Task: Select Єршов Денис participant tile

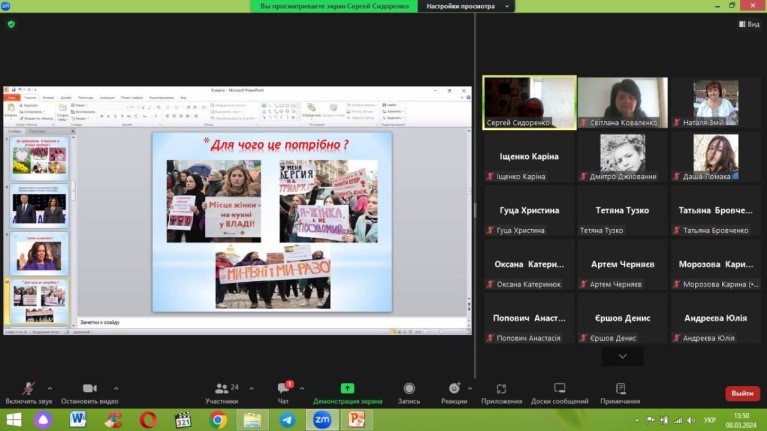Action: 622,318
